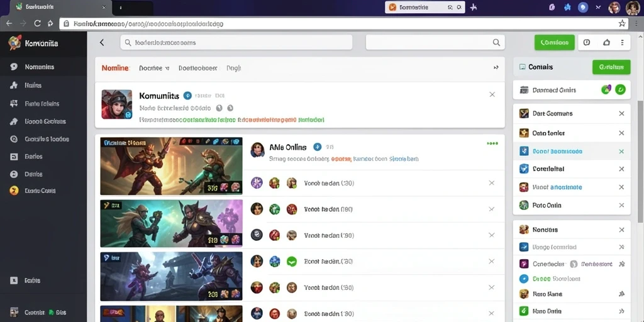Select the Doetleoboest tab
Screen dimensions: 644x322
point(198,68)
